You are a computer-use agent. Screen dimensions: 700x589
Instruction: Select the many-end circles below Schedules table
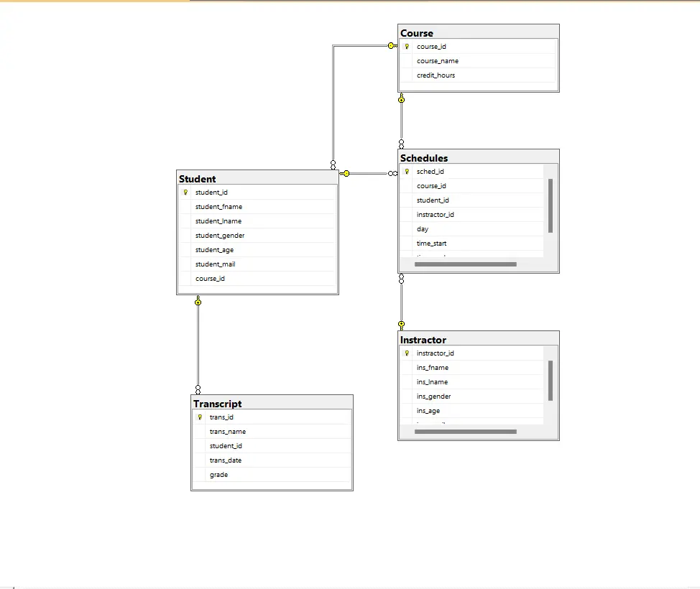coord(400,280)
